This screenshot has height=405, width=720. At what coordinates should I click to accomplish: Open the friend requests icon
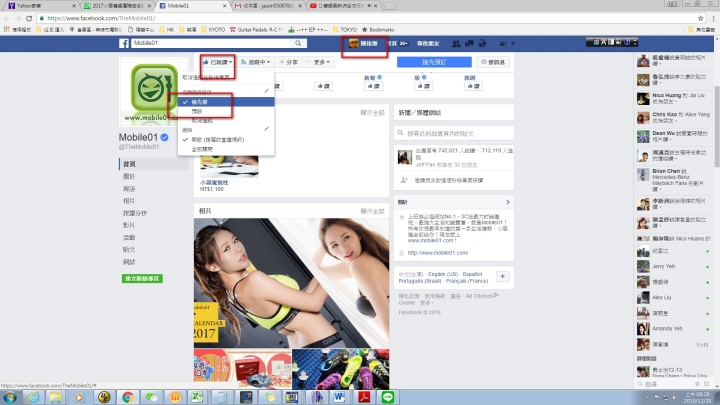[456, 43]
